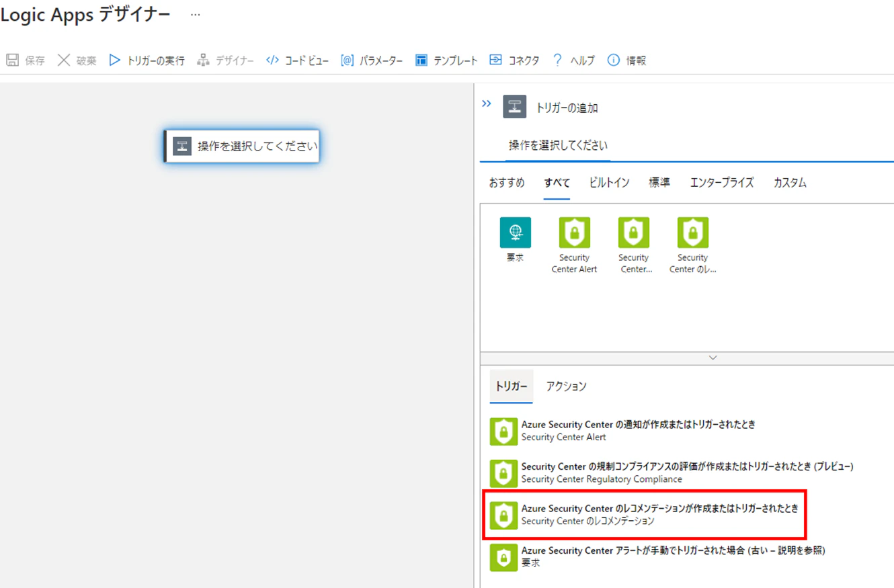Image resolution: width=894 pixels, height=588 pixels.
Task: Click the canvas card icon 操作を選択してください
Action: coord(182,146)
